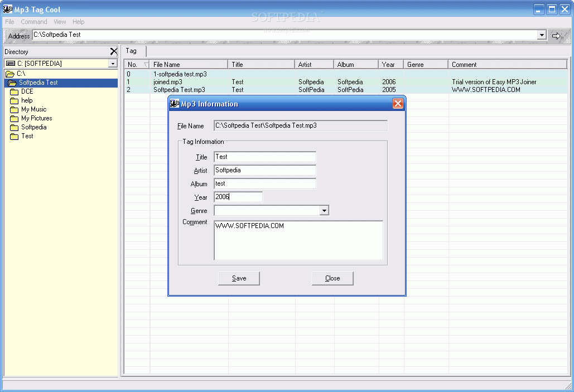Click the DCE folder icon

(15, 92)
